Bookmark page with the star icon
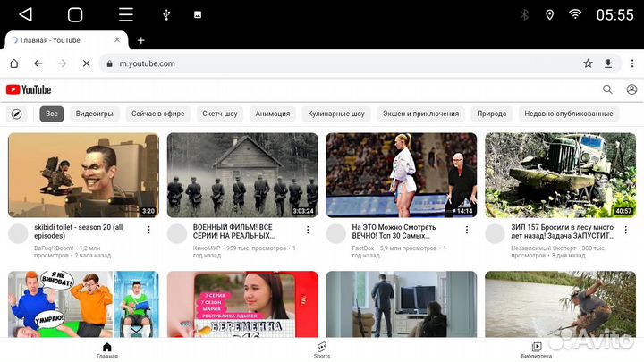Viewport: 644px width, 362px height. pos(588,63)
